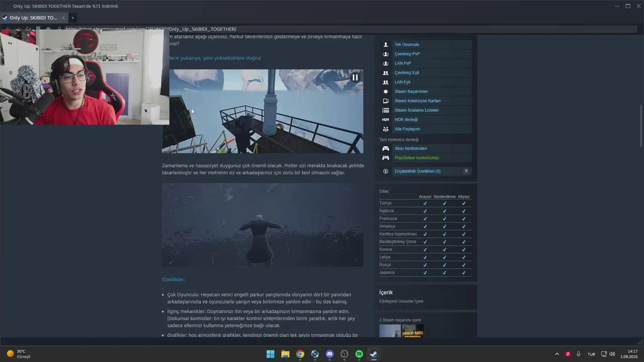Click the LAN Eşli co-op icon

click(386, 82)
